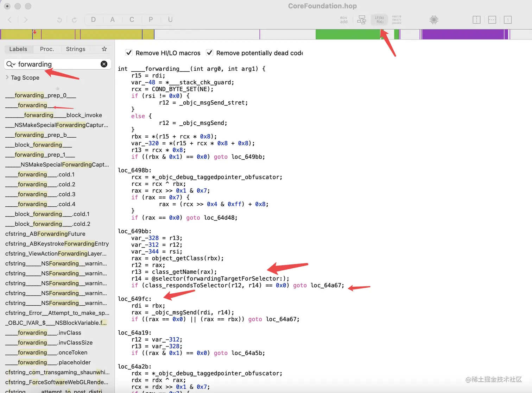Clear the search field with X button

(x=104, y=64)
